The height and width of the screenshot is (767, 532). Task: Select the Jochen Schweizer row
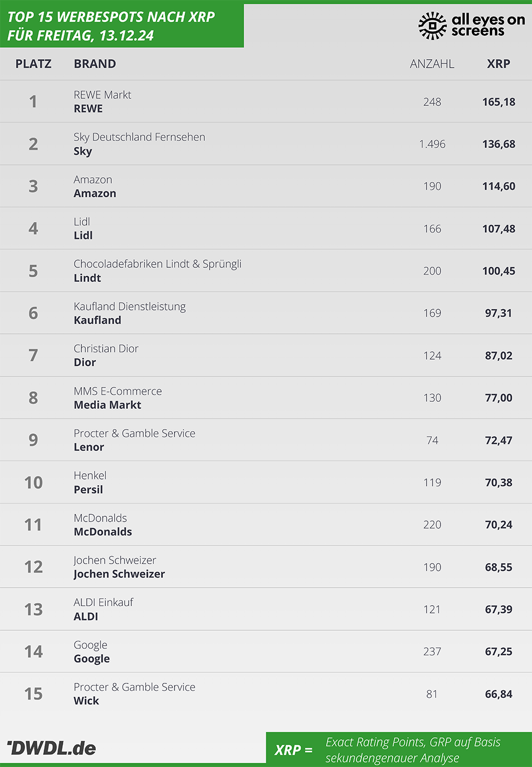(266, 567)
